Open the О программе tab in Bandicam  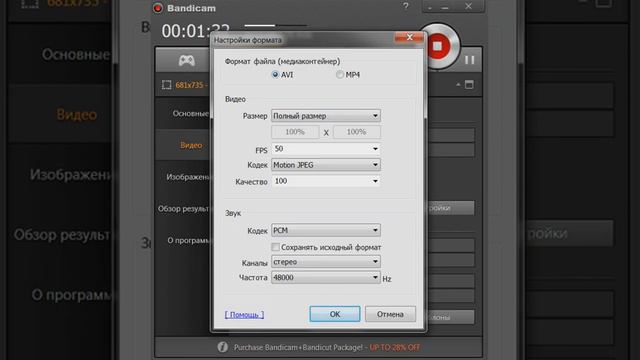click(x=189, y=240)
